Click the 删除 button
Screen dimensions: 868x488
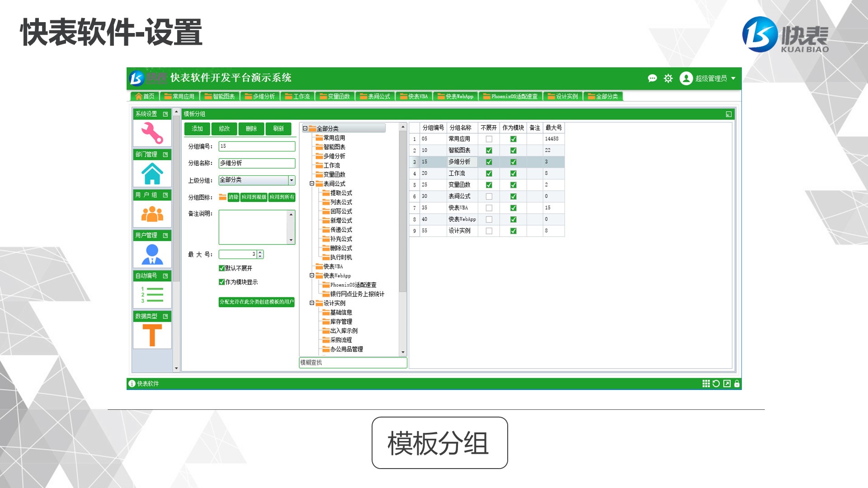point(251,129)
